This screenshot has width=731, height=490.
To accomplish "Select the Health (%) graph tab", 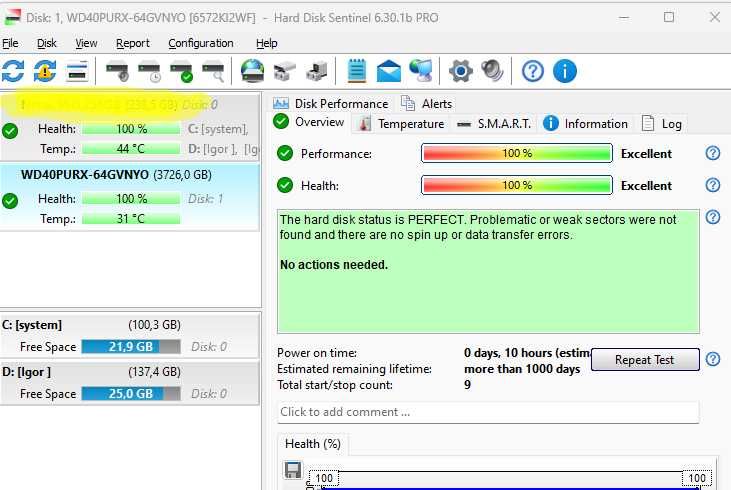I will (x=313, y=444).
